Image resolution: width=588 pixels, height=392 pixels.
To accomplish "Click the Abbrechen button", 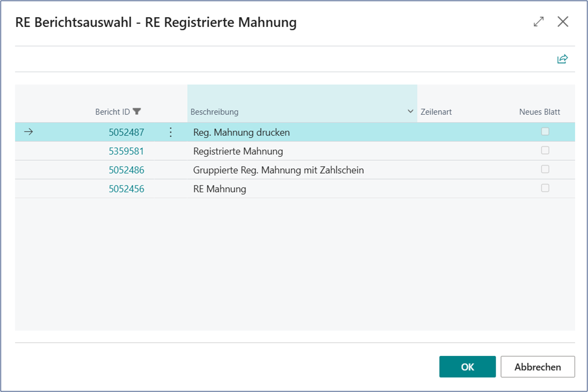I will (537, 366).
